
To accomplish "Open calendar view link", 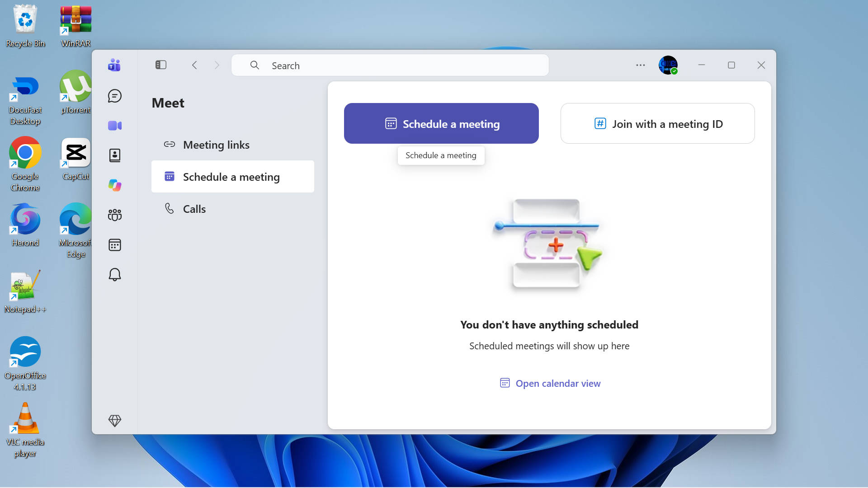I will point(550,383).
